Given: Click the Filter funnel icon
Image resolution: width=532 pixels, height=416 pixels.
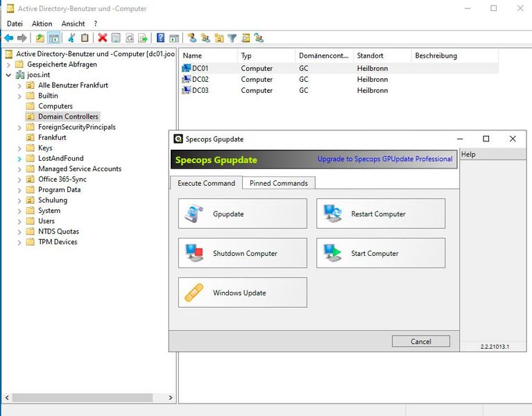Looking at the screenshot, I should point(232,38).
